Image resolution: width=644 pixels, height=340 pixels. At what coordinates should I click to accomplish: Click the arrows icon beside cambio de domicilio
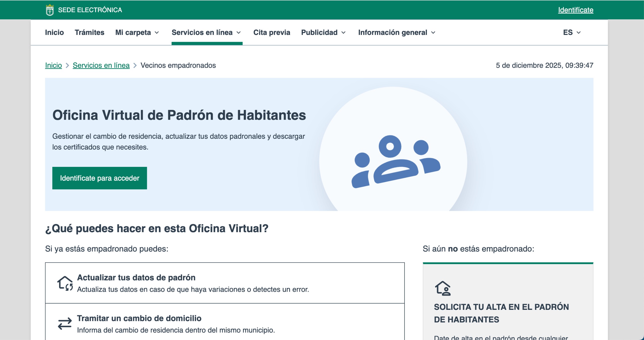[x=65, y=324]
